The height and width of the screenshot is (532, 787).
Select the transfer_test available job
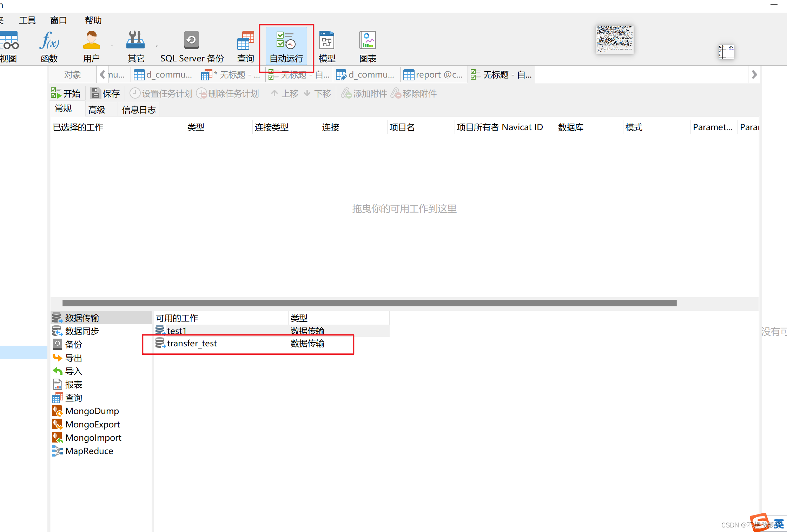coord(192,344)
